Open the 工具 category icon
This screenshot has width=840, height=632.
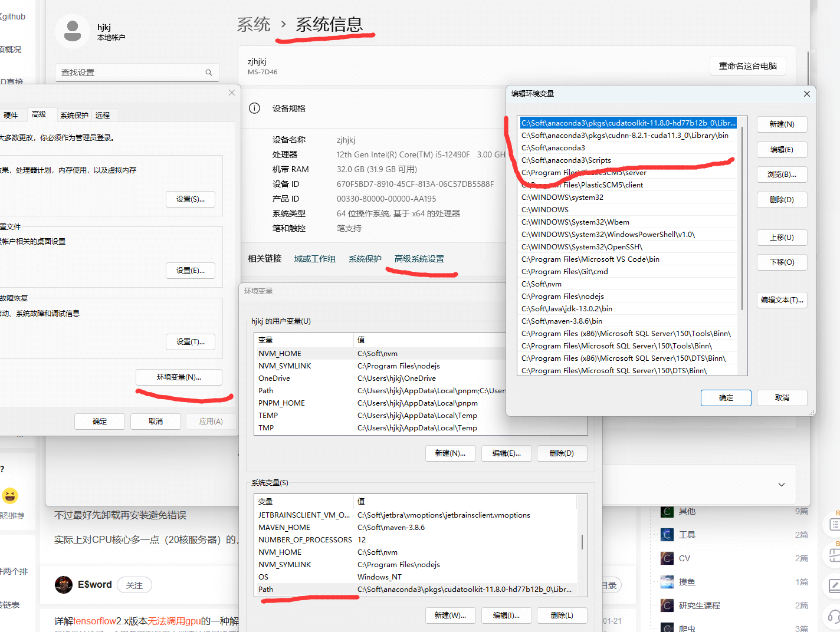[x=667, y=535]
